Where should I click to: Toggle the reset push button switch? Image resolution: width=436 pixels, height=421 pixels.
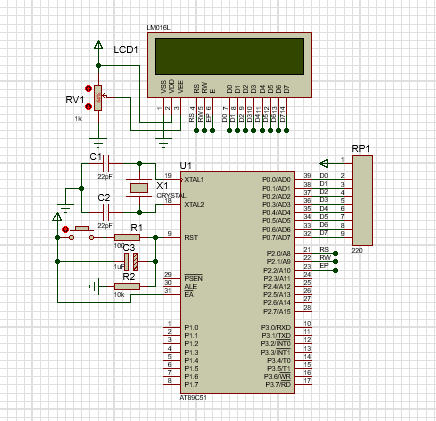point(82,234)
